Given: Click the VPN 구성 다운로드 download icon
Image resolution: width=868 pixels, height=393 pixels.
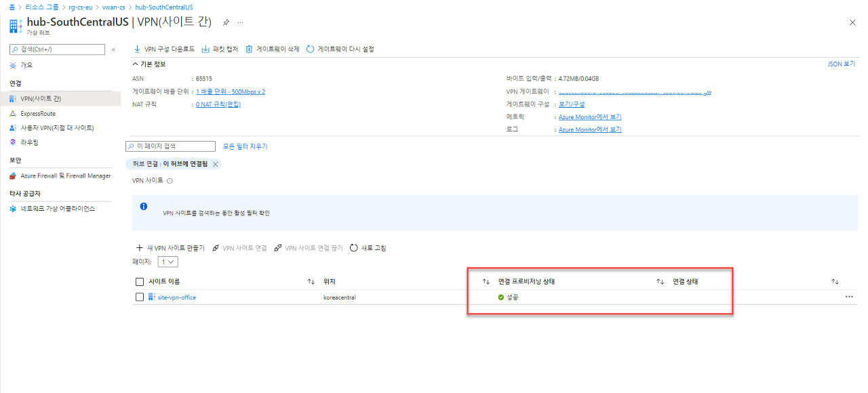Looking at the screenshot, I should point(138,49).
